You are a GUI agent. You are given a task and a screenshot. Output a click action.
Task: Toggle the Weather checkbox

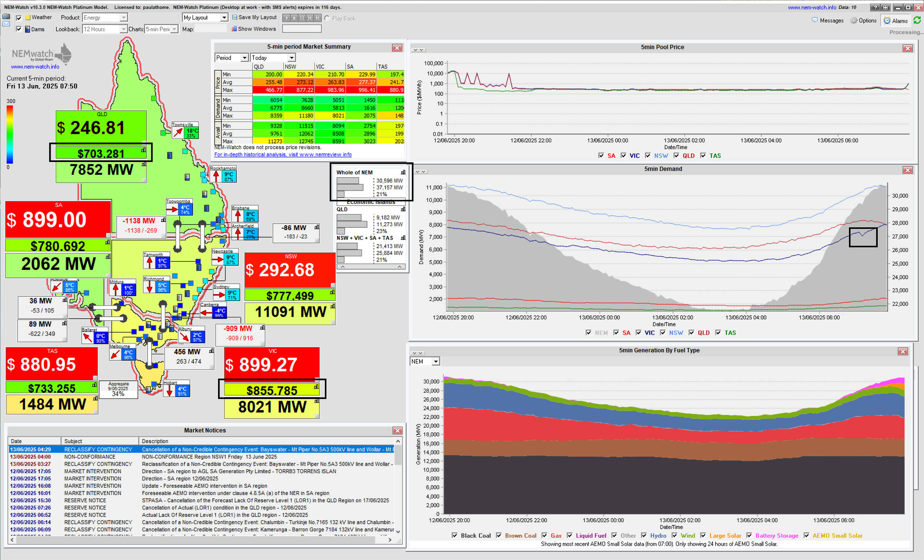19,18
